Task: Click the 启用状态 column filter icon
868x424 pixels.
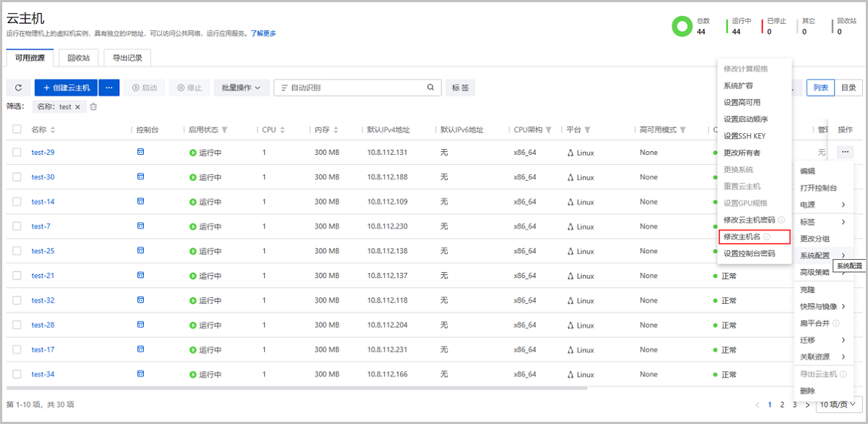Action: pyautogui.click(x=224, y=130)
